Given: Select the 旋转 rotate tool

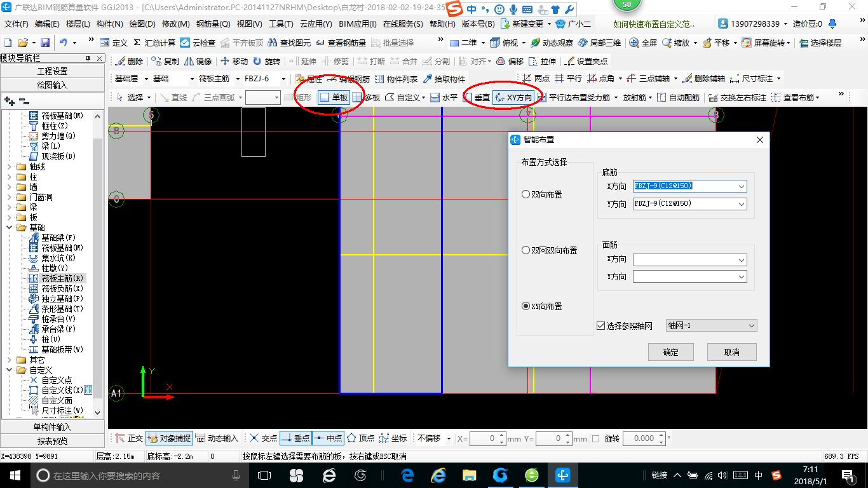Looking at the screenshot, I should click(266, 62).
